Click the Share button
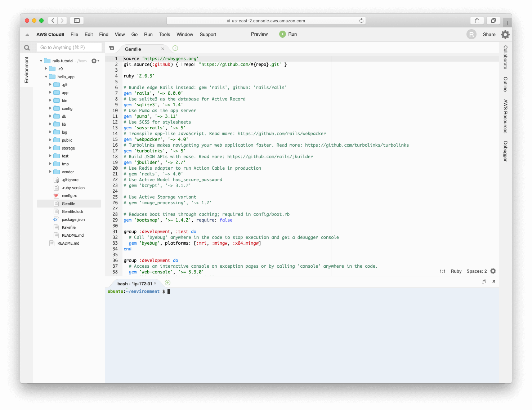Image resolution: width=532 pixels, height=410 pixels. point(489,35)
